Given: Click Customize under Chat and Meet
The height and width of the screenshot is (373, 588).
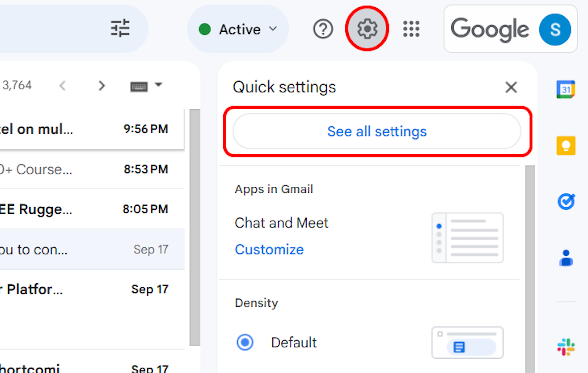Looking at the screenshot, I should 269,249.
